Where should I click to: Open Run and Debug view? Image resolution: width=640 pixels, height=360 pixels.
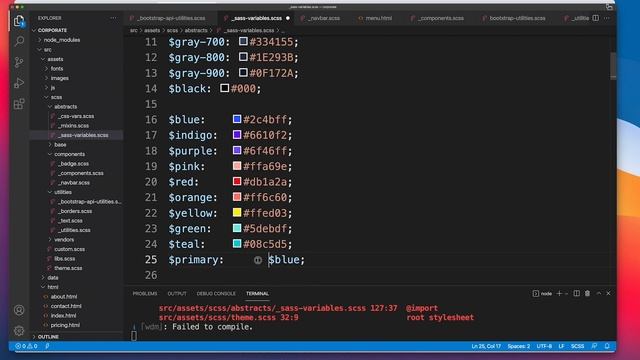point(19,83)
